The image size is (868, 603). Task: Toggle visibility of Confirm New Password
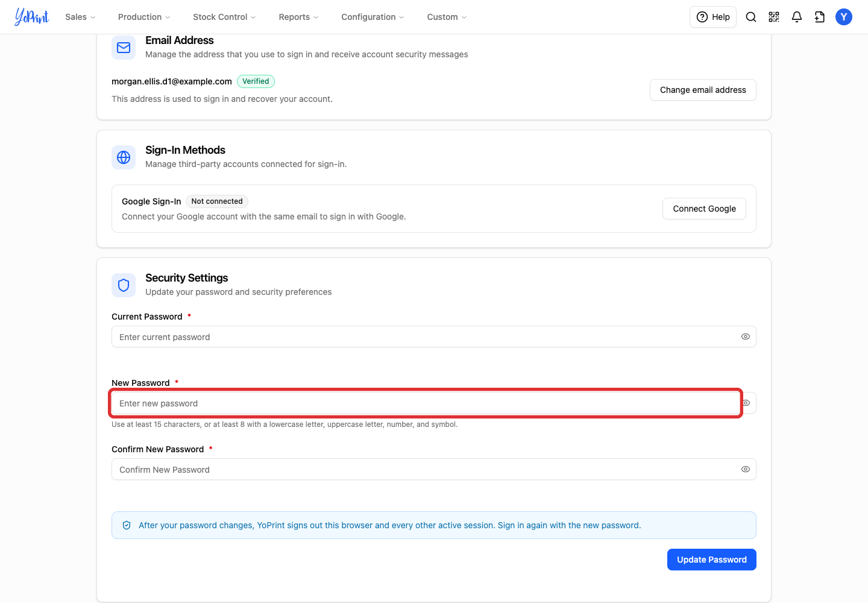[x=746, y=469]
